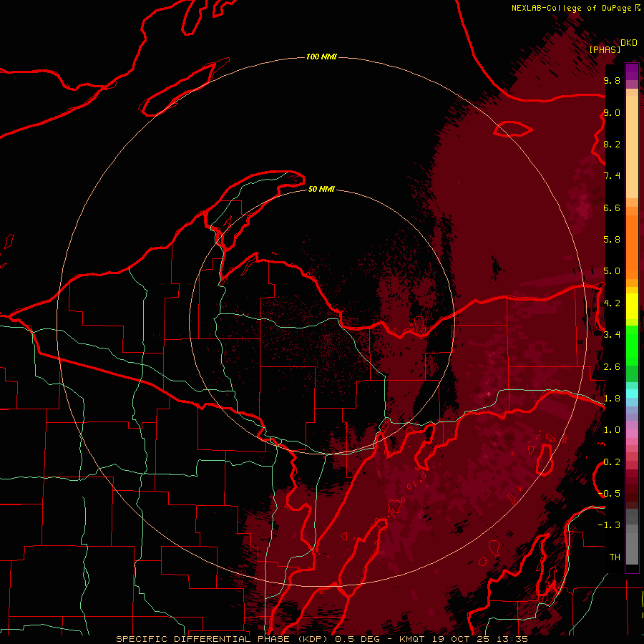
Task: Click the -1.3 scale value
Action: click(610, 525)
